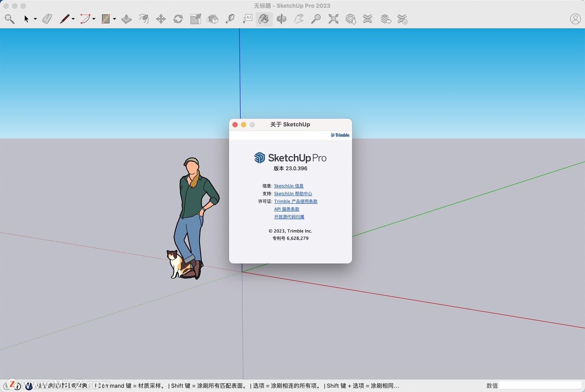Select the Pan hand tool

pyautogui.click(x=299, y=19)
